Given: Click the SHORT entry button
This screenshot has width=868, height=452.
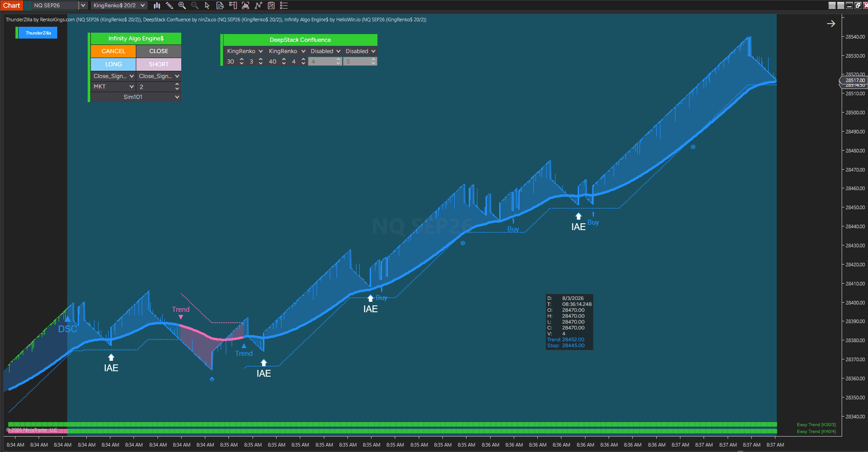Looking at the screenshot, I should point(159,64).
